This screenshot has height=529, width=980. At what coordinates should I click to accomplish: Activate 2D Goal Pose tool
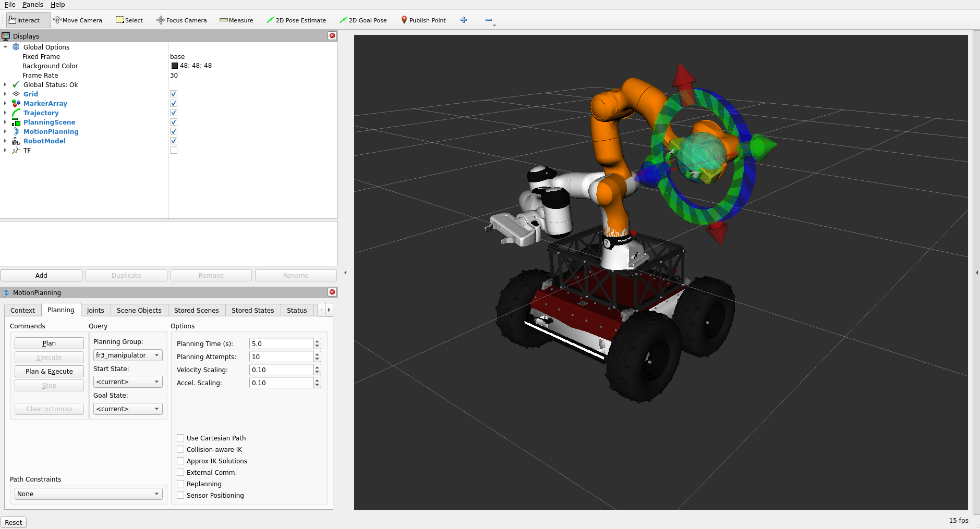click(x=363, y=20)
